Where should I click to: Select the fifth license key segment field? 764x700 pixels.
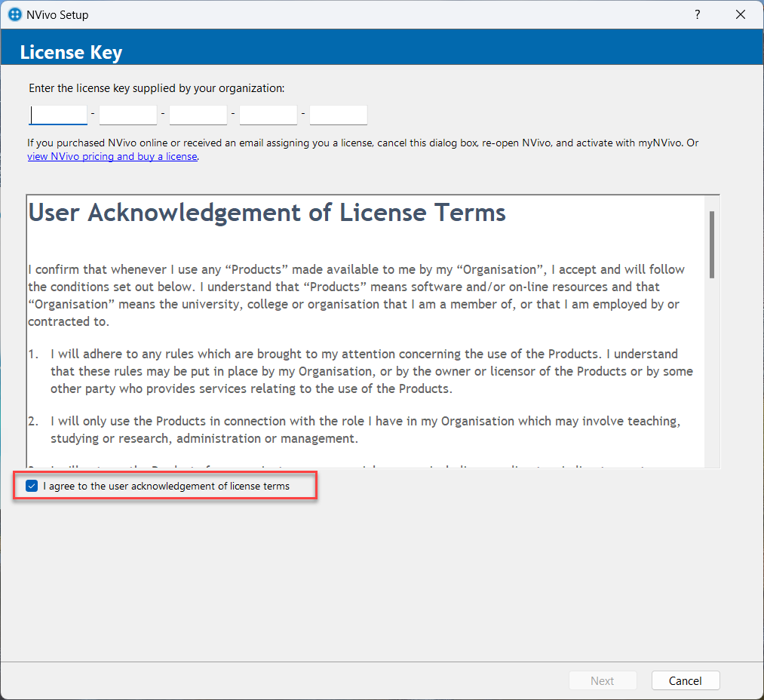(x=339, y=115)
